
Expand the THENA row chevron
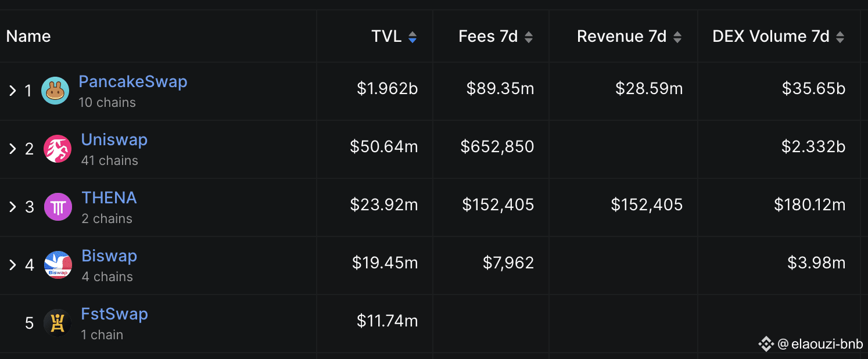pyautogui.click(x=12, y=207)
